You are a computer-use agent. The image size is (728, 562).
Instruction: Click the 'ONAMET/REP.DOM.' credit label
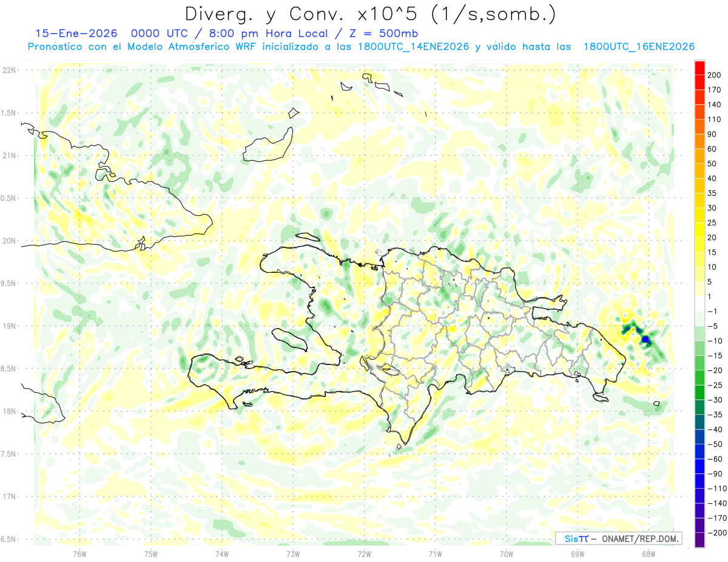pos(639,538)
